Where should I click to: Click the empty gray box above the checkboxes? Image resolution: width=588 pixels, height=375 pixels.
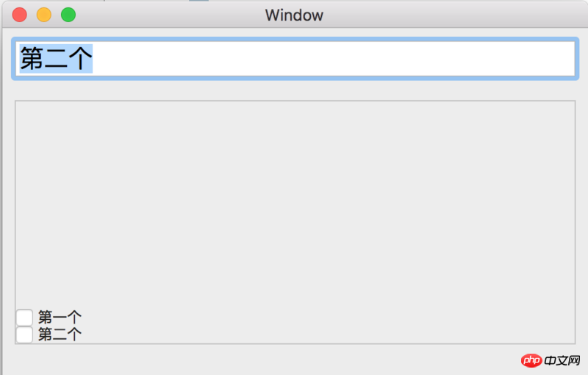coord(295,202)
